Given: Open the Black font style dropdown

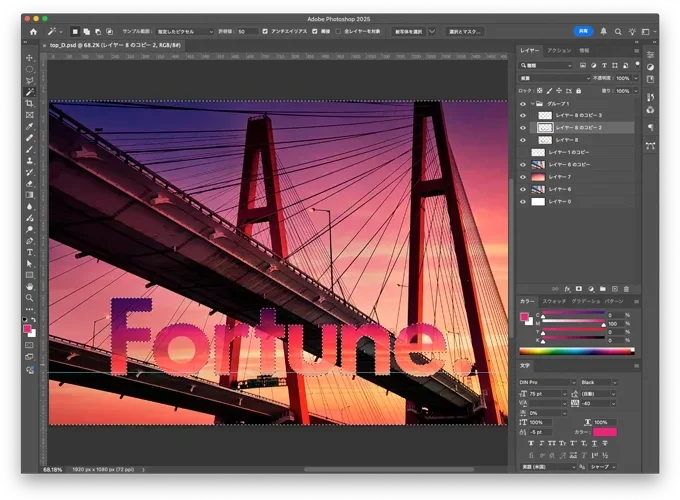Looking at the screenshot, I should tap(613, 382).
